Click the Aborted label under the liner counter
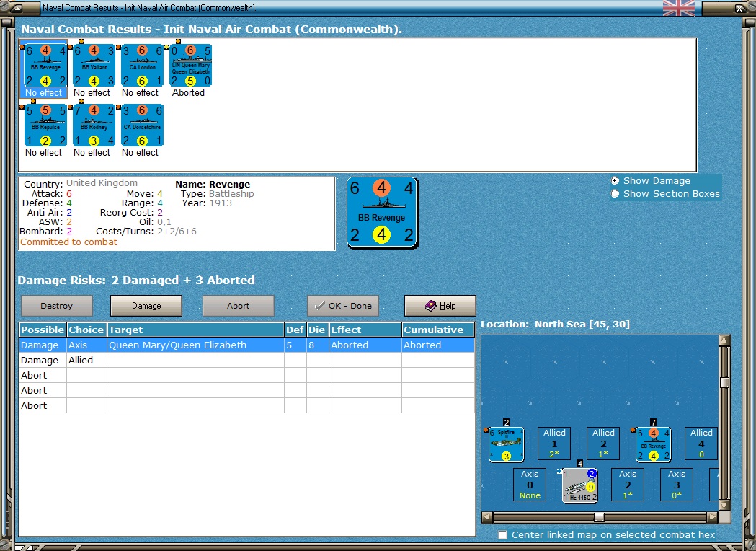756x551 pixels. [x=189, y=92]
